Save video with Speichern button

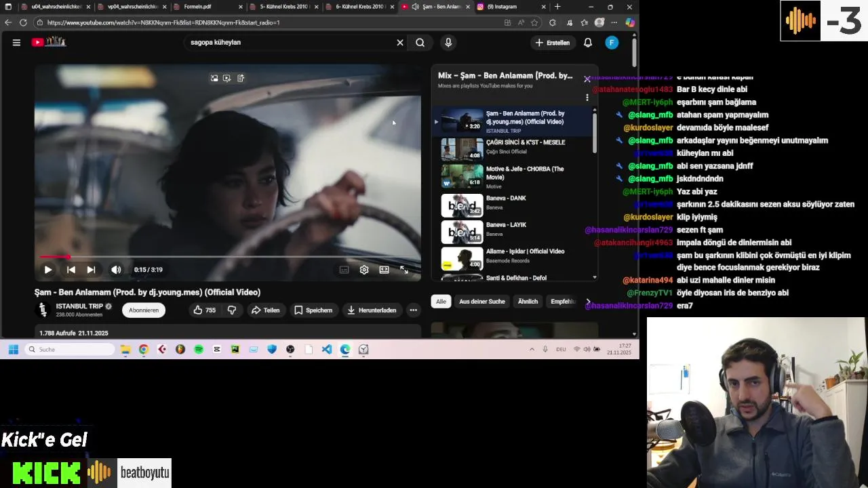point(313,310)
